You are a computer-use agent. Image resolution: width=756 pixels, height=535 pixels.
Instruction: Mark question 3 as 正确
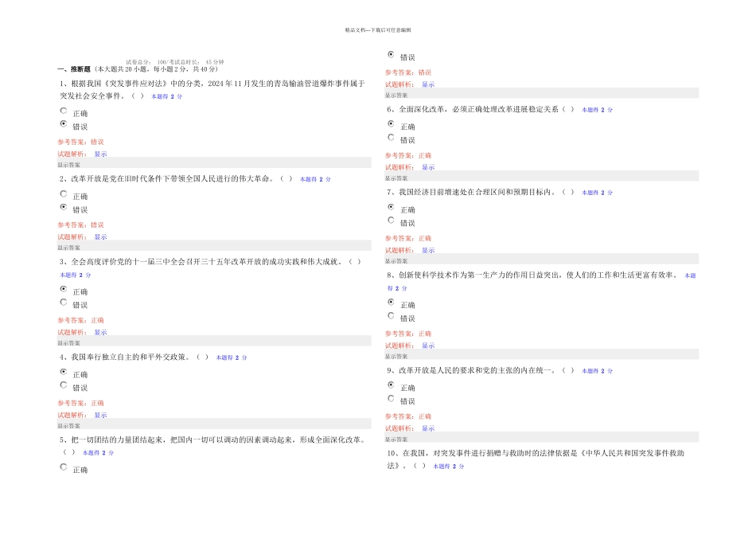[63, 289]
